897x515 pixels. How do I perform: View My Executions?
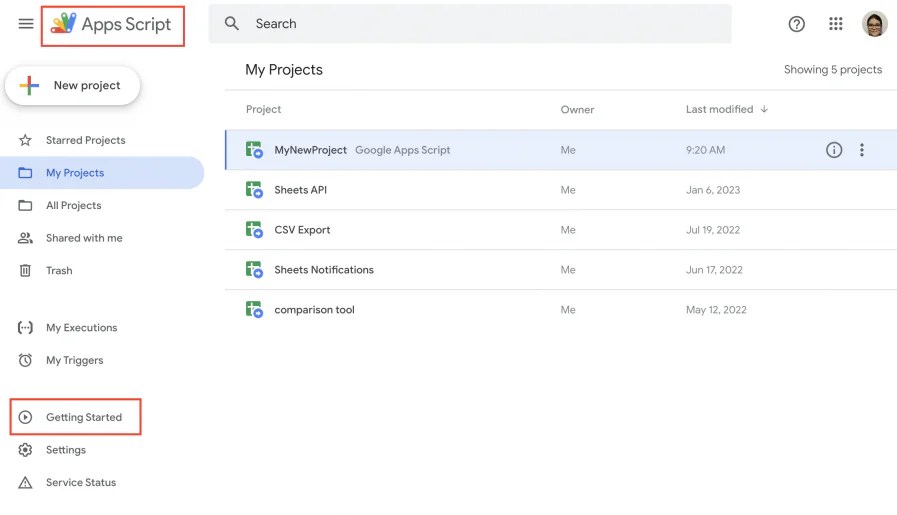(81, 327)
